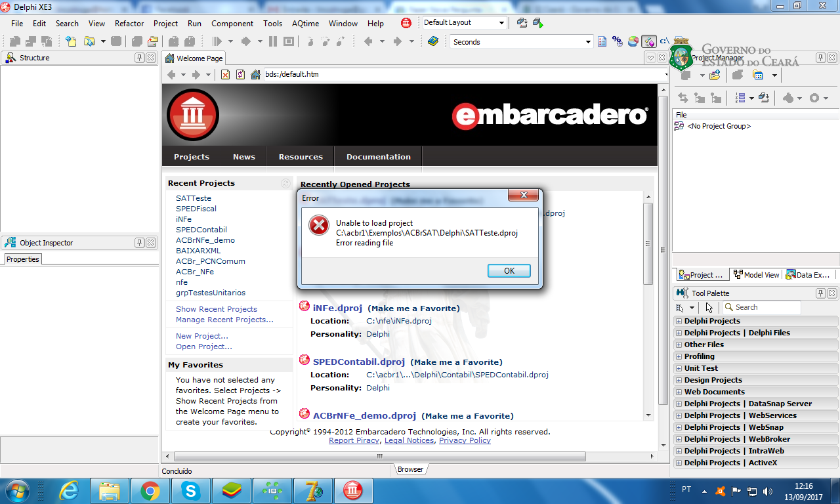Click the volume icon in system tray
The height and width of the screenshot is (504, 840).
(768, 491)
